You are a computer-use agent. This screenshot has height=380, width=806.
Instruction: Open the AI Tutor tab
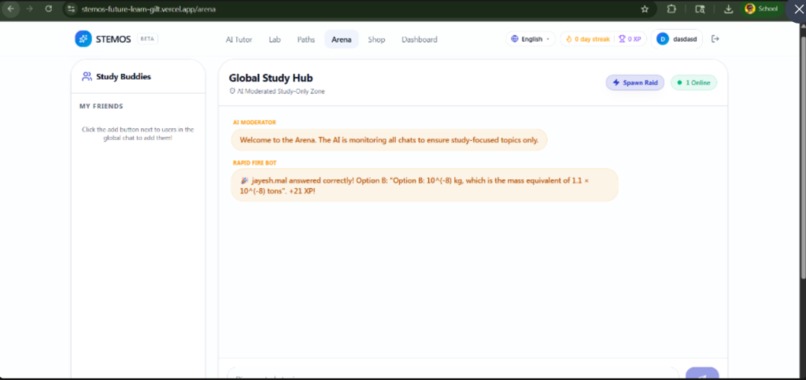pos(239,40)
